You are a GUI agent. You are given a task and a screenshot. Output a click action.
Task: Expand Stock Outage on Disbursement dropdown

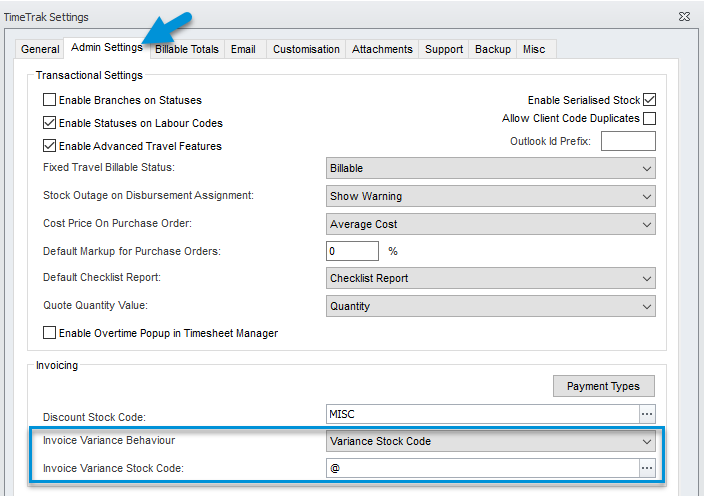tap(491, 196)
